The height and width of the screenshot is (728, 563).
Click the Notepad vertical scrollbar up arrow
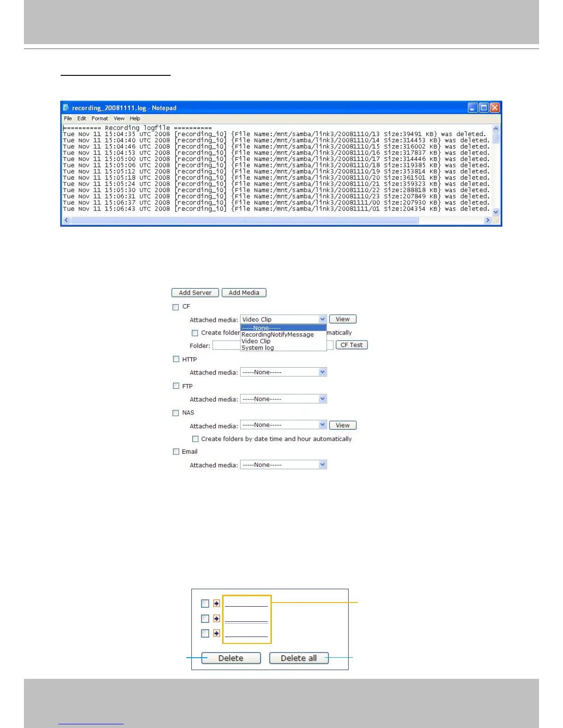coord(496,129)
